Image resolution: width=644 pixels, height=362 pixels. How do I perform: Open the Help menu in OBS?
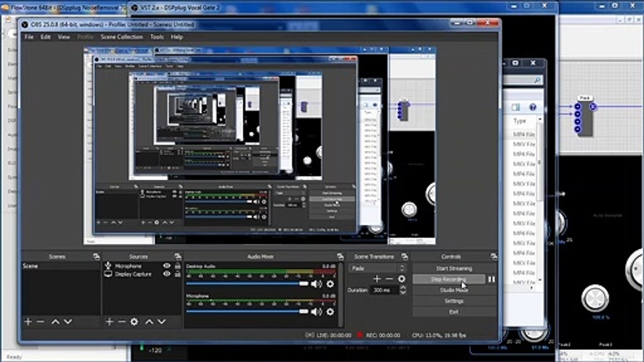177,37
